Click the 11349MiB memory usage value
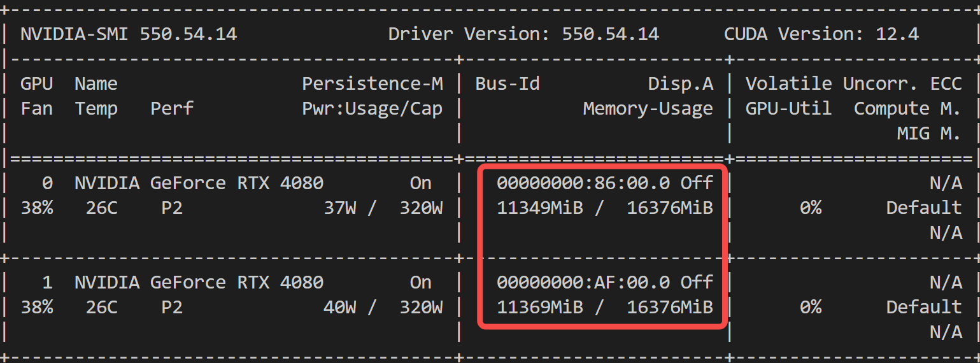 539,208
